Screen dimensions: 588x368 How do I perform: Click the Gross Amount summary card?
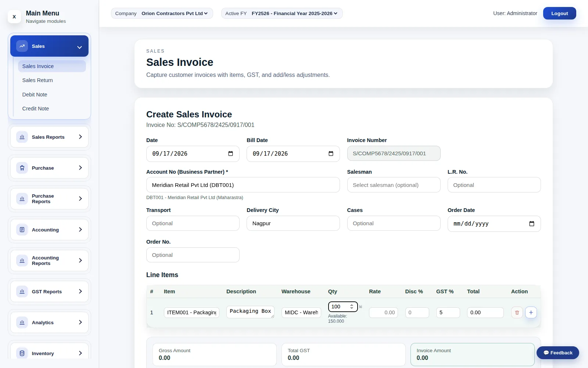pos(215,354)
